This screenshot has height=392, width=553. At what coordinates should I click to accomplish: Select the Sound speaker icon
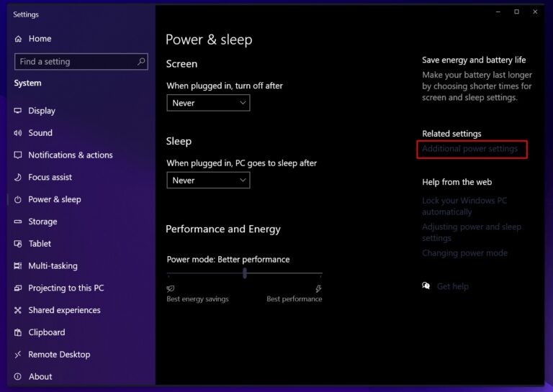pyautogui.click(x=17, y=133)
